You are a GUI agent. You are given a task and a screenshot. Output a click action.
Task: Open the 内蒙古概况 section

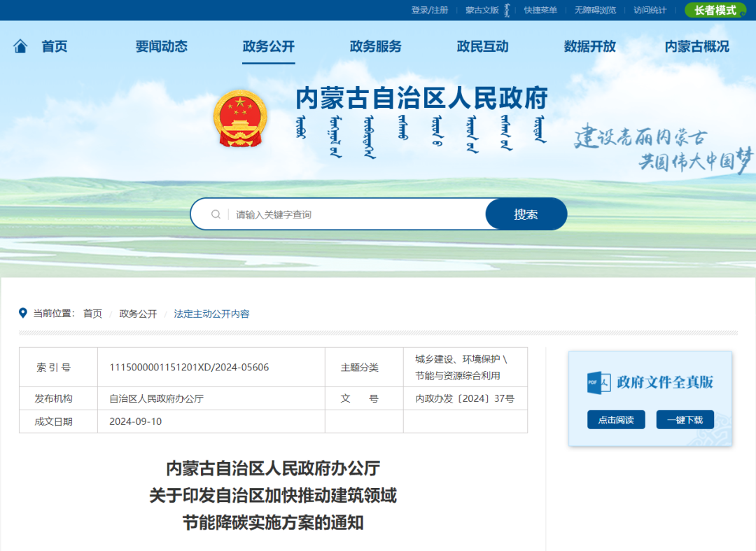pyautogui.click(x=696, y=46)
